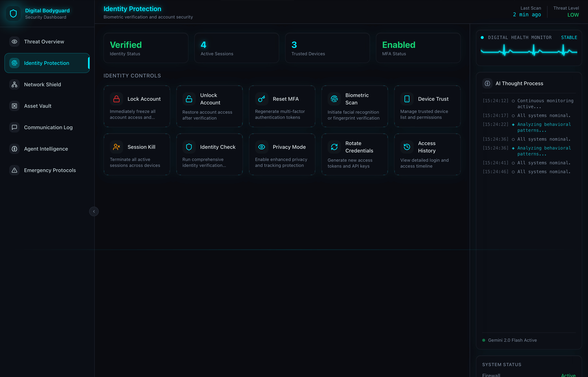
Task: Collapse the sidebar with the chevron button
Action: click(x=94, y=211)
